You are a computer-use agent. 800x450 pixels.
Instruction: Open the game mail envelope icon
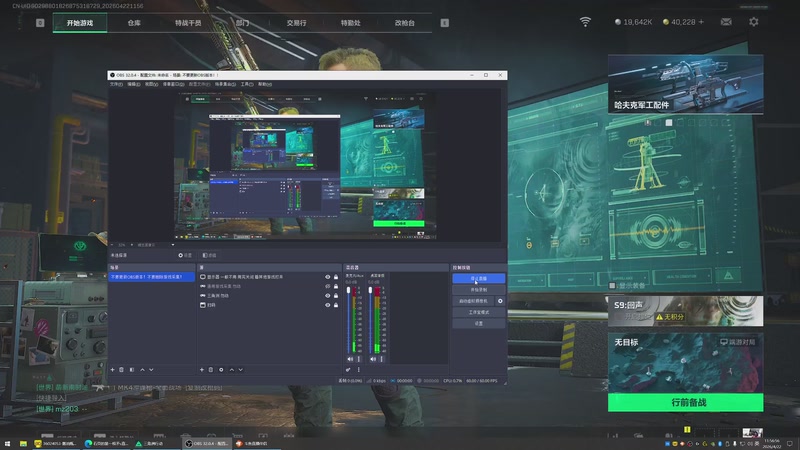(x=726, y=21)
